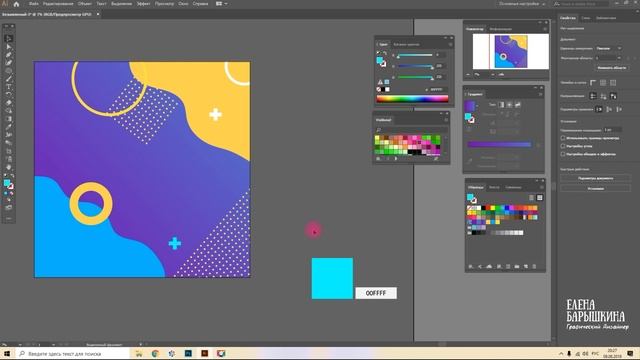Toggle Lock Guides in Properties panel
Image resolution: width=640 pixels, height=360 pixels.
(x=603, y=96)
